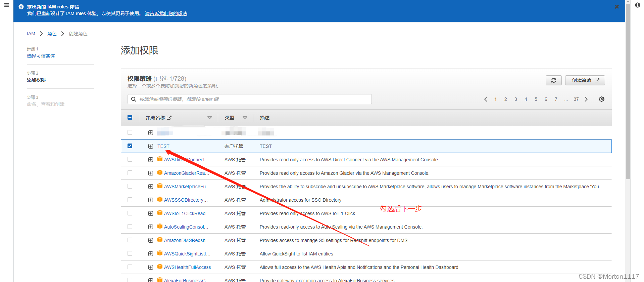Open the hamburger navigation menu
Image resolution: width=644 pixels, height=282 pixels.
click(x=6, y=5)
